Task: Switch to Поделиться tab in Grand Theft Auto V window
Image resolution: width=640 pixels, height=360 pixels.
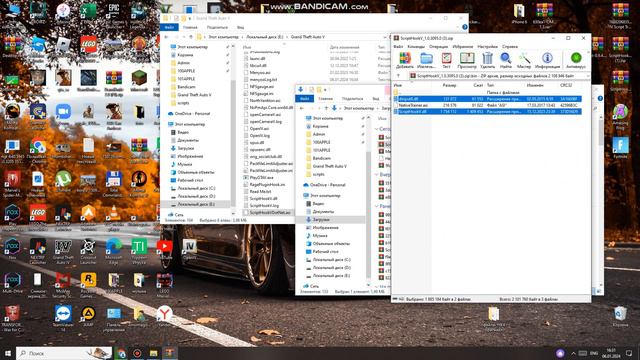Action: [x=217, y=27]
